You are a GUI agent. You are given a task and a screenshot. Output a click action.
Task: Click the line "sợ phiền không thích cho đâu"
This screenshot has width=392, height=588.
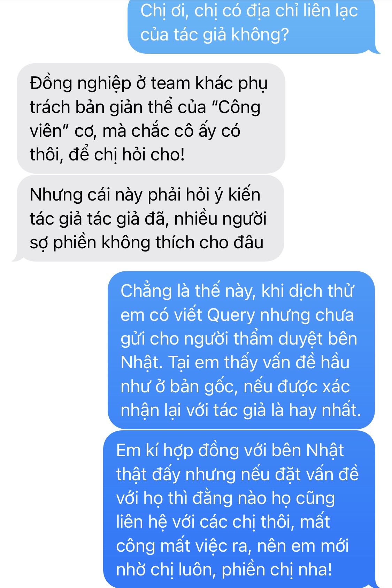(x=147, y=242)
